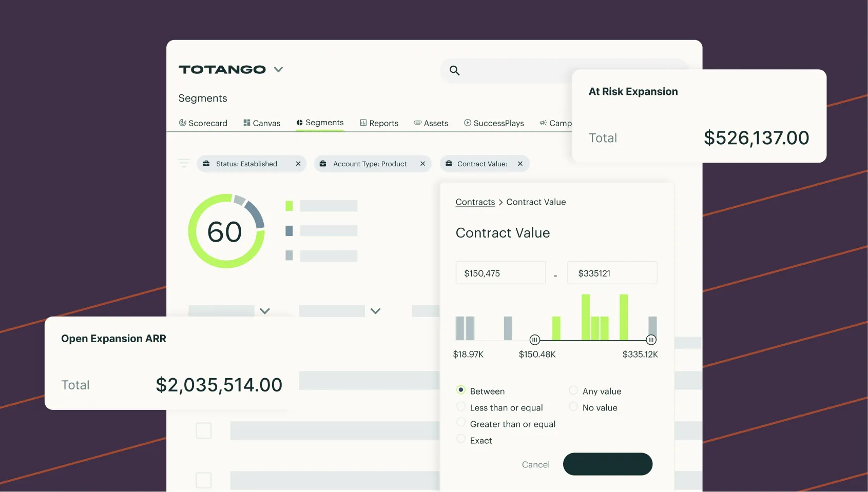Remove the Contract Value filter chip
868x492 pixels.
[520, 164]
